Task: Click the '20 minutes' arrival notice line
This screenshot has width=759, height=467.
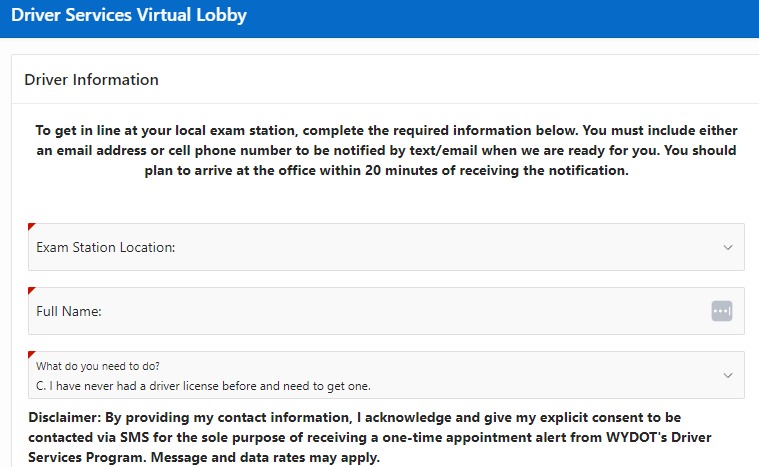Action: pyautogui.click(x=386, y=170)
